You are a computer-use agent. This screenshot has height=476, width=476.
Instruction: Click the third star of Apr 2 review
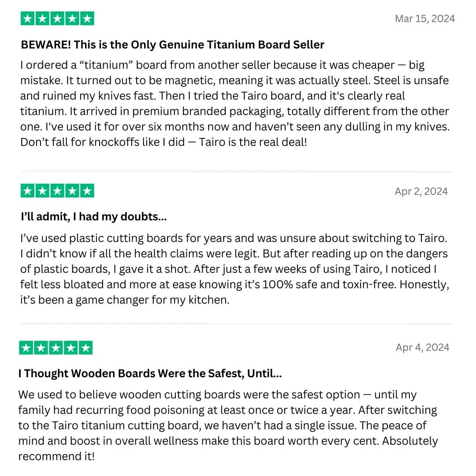[x=57, y=191]
